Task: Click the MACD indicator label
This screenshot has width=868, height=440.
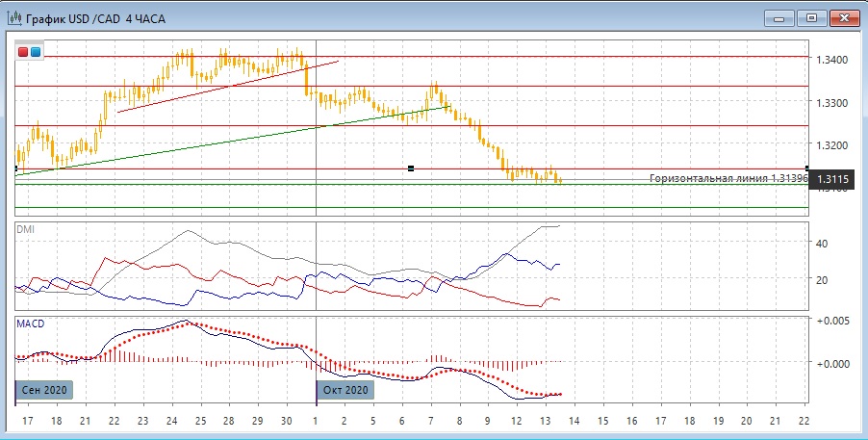Action: point(31,324)
